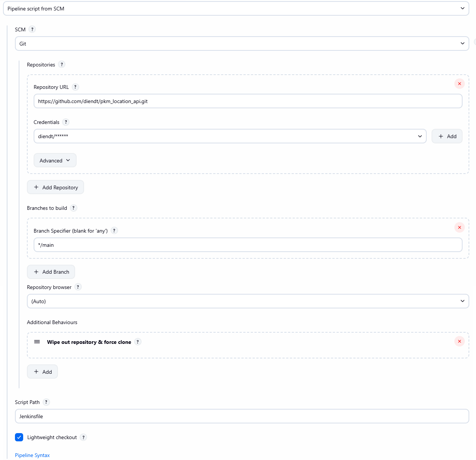
Task: Click drag handle on Wipe out repository
Action: point(37,342)
